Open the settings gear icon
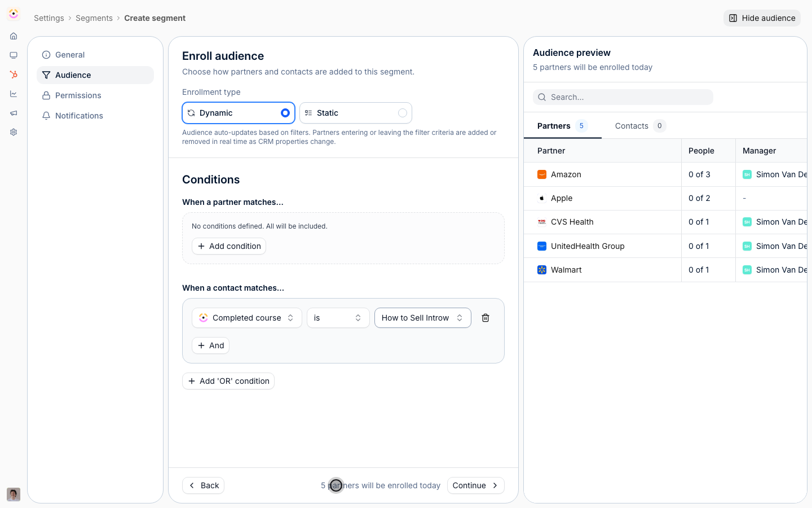Viewport: 812px width, 508px height. pos(14,132)
